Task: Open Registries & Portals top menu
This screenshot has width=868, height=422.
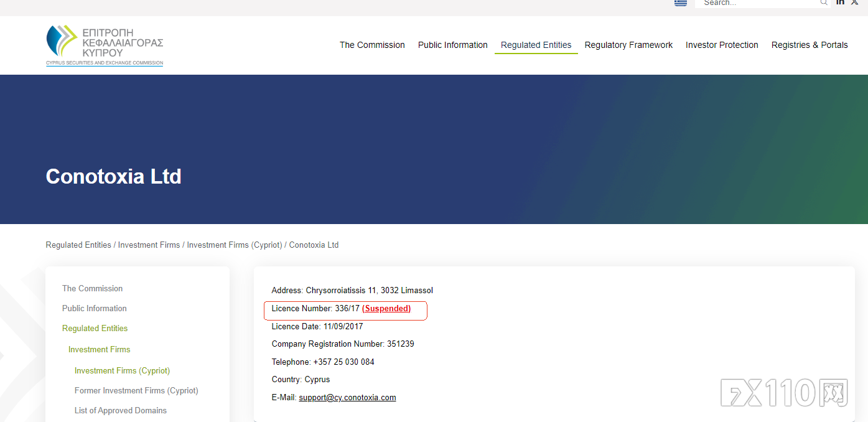Action: [810, 45]
